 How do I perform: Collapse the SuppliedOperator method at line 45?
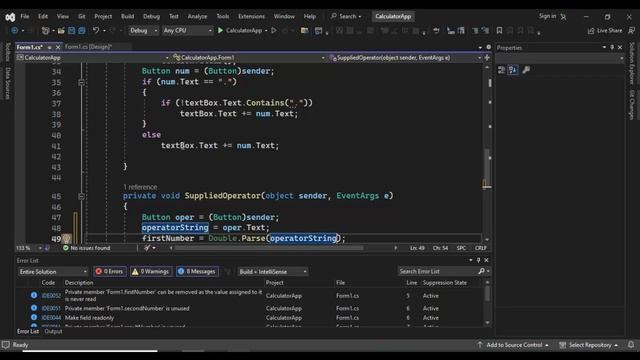point(81,196)
